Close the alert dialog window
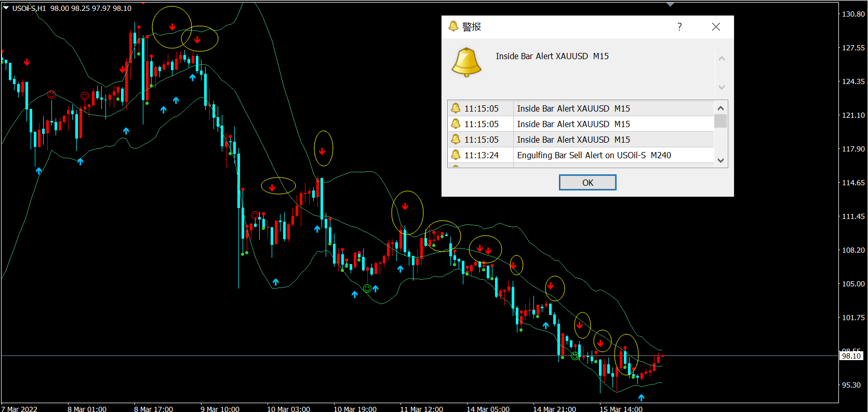Image resolution: width=868 pixels, height=412 pixels. point(716,27)
